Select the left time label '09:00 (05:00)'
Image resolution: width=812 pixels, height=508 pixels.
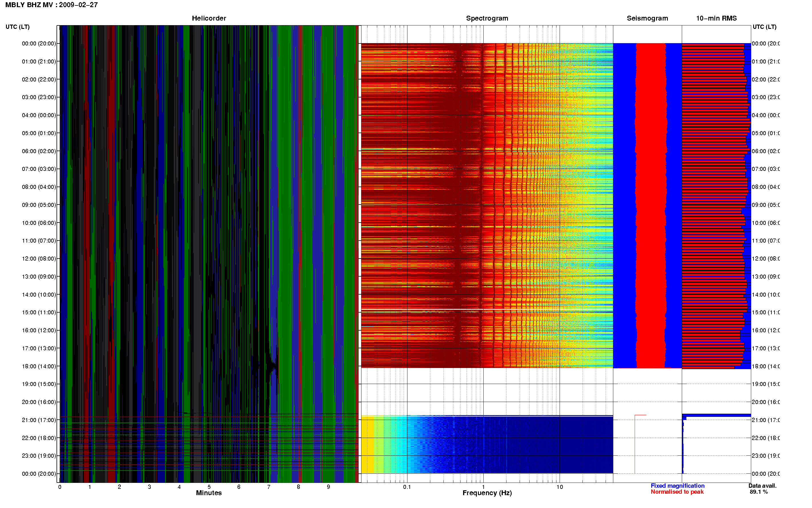coord(39,205)
